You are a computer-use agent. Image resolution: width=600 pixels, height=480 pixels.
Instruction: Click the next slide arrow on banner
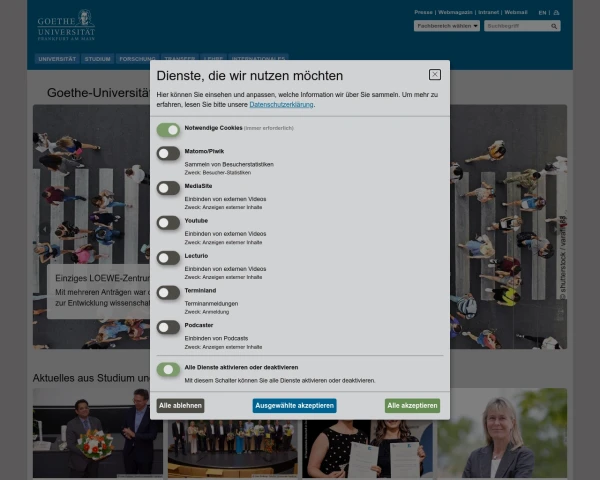click(x=556, y=229)
